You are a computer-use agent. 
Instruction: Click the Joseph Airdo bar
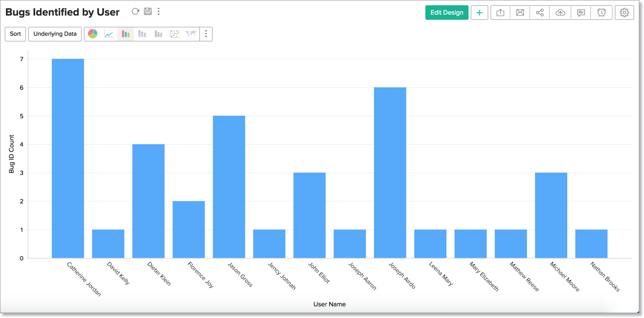[390, 172]
